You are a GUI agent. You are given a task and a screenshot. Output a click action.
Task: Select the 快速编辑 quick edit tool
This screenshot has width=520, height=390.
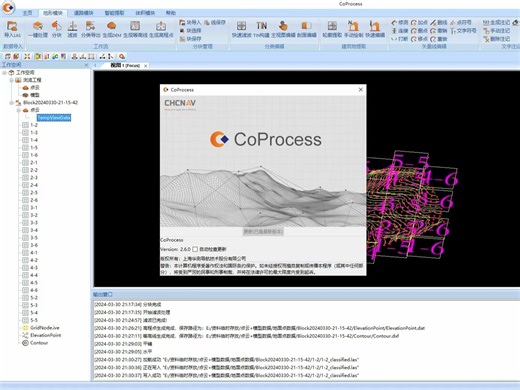(x=375, y=29)
